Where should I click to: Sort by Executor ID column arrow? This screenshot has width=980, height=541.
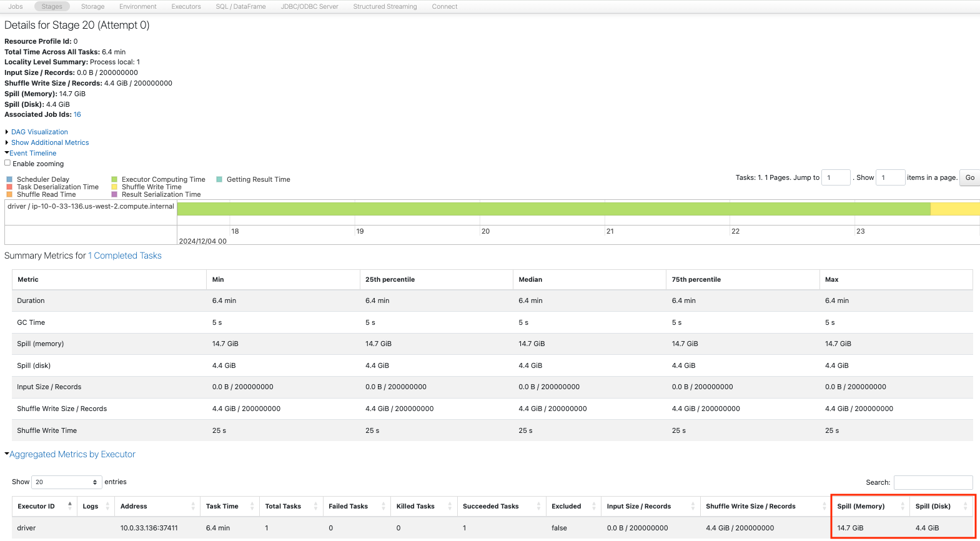(x=69, y=506)
